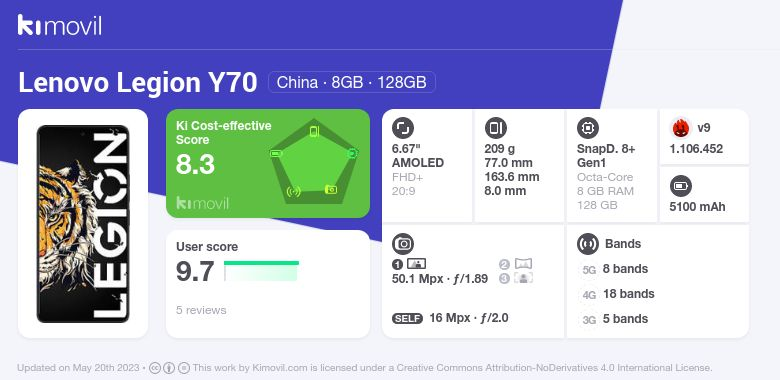Open the 5 reviews link
The image size is (780, 380).
tap(201, 310)
